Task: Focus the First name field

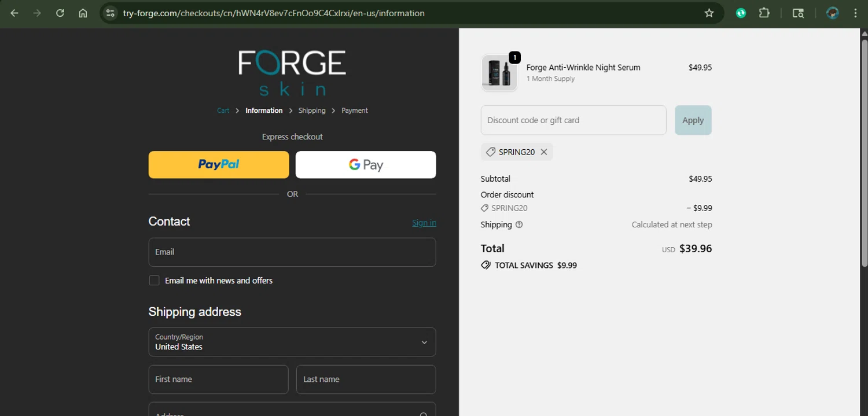Action: tap(219, 380)
